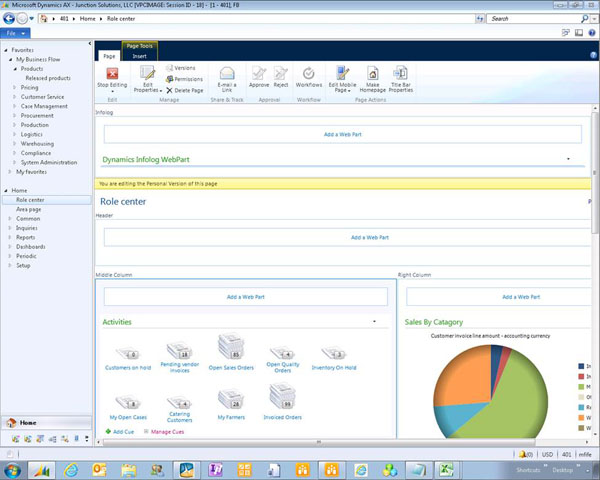Open Title Bar Properties
600x480 pixels.
pyautogui.click(x=401, y=78)
